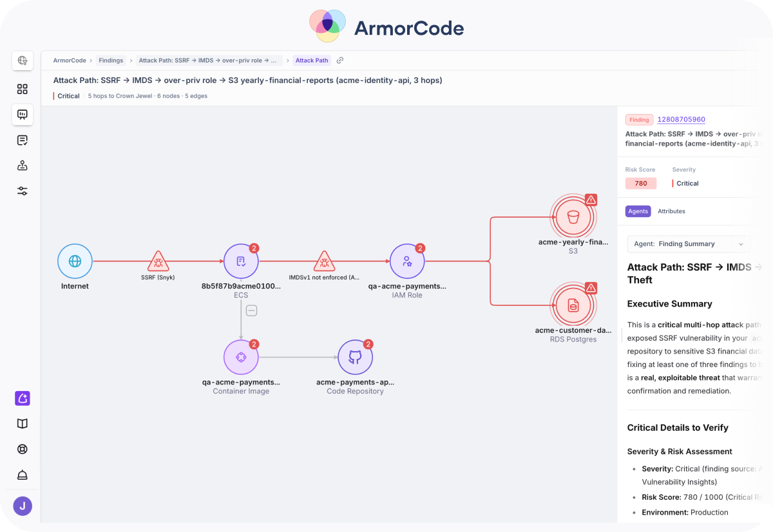Collapse the branch below ECS node

coord(252,310)
